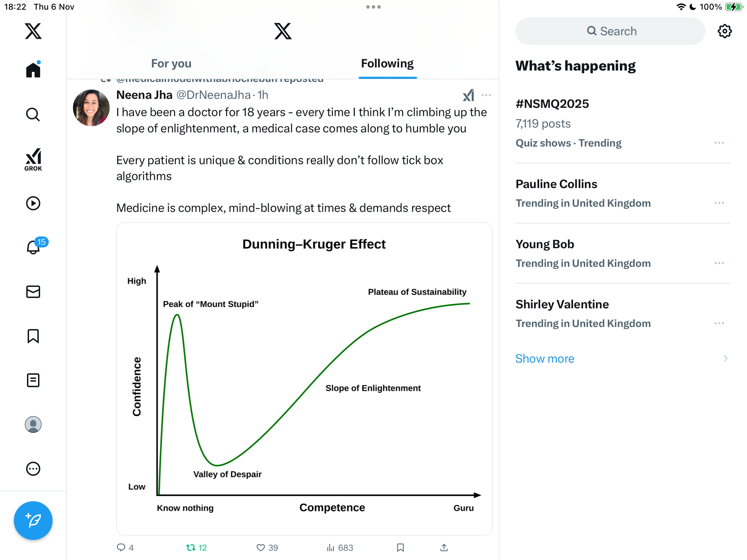Open the Shirley Valentine trending topic

(562, 304)
